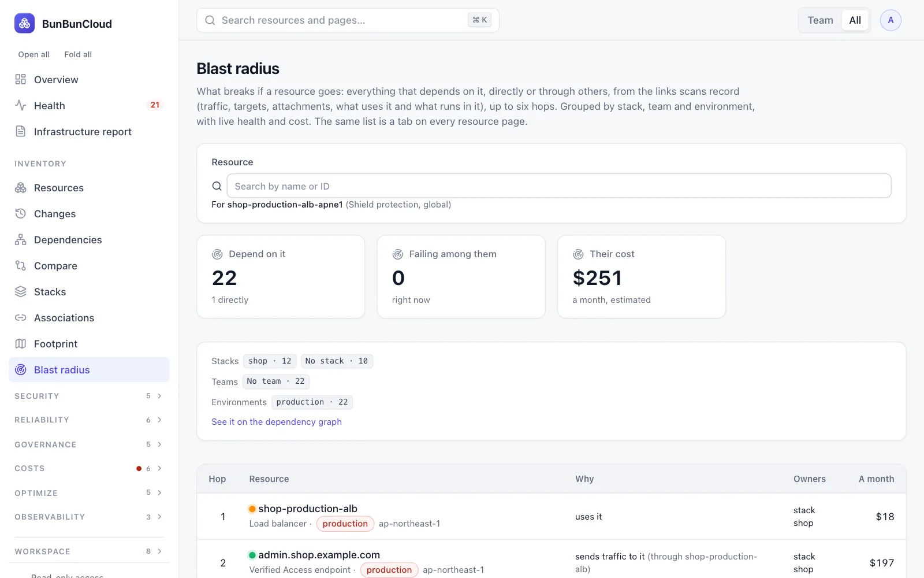Expand the Costs section

click(89, 468)
